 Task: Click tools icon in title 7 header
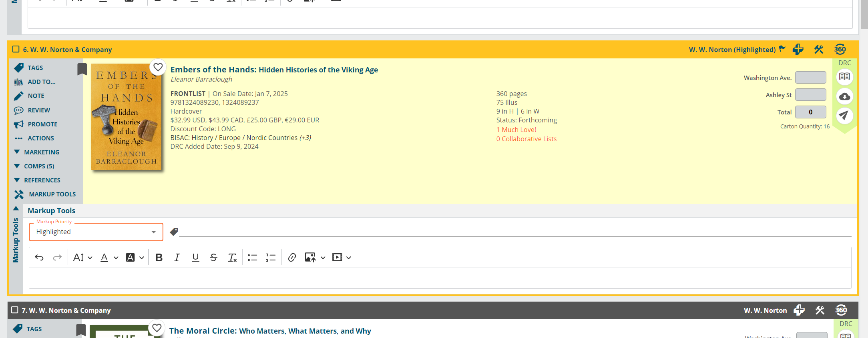point(820,310)
